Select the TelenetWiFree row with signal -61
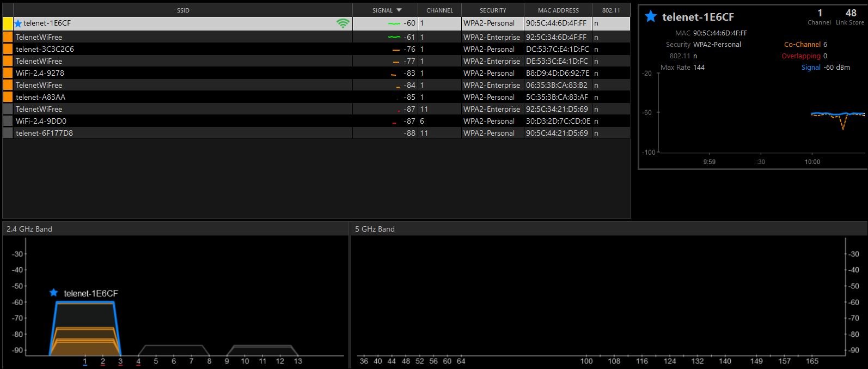Viewport: 868px width, 369px height. [x=316, y=37]
